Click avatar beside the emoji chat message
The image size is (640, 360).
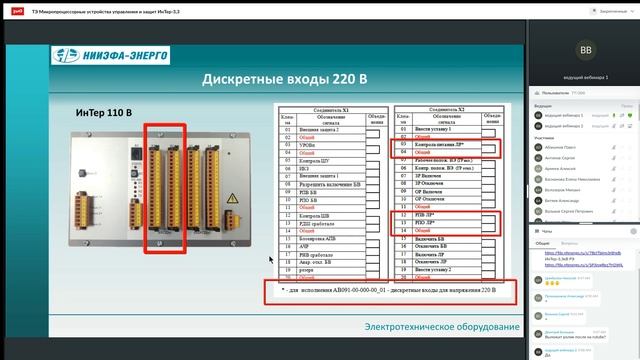(x=538, y=280)
